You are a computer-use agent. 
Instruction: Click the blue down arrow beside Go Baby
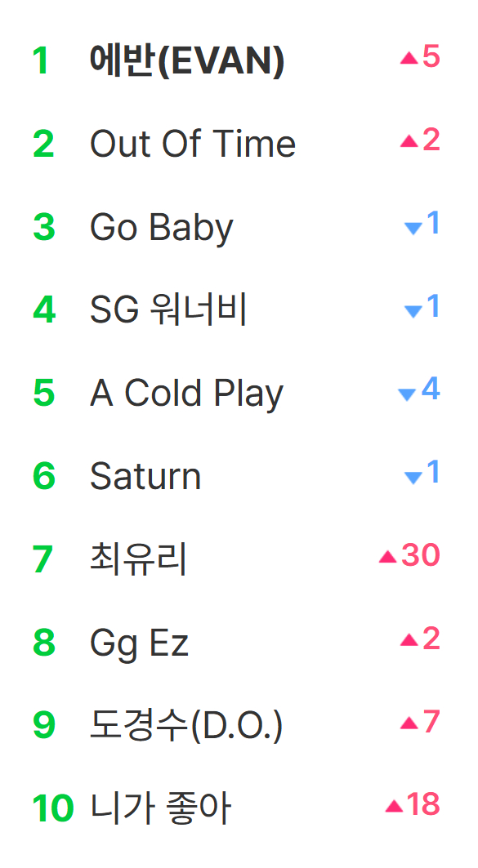click(413, 228)
